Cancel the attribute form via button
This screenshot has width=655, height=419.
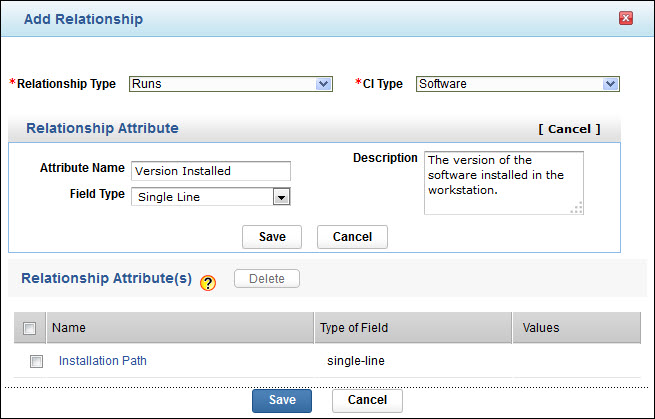352,237
